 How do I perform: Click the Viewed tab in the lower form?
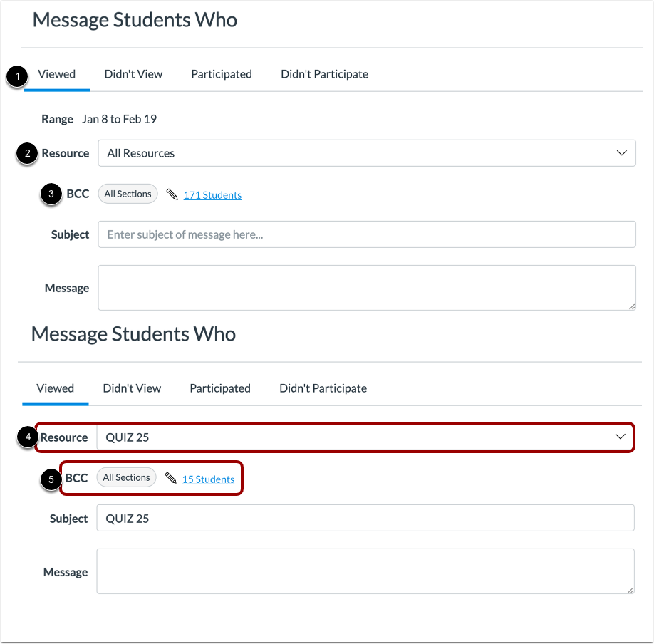55,388
